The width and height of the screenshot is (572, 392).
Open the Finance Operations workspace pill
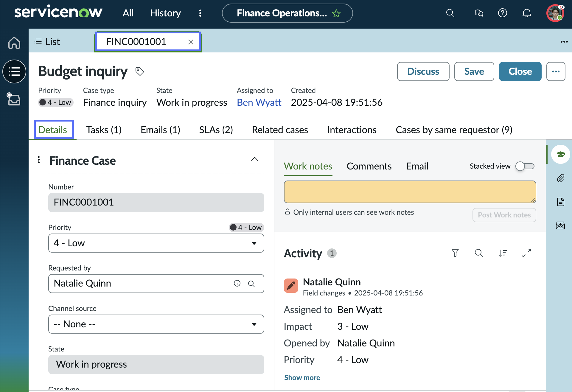click(x=287, y=13)
